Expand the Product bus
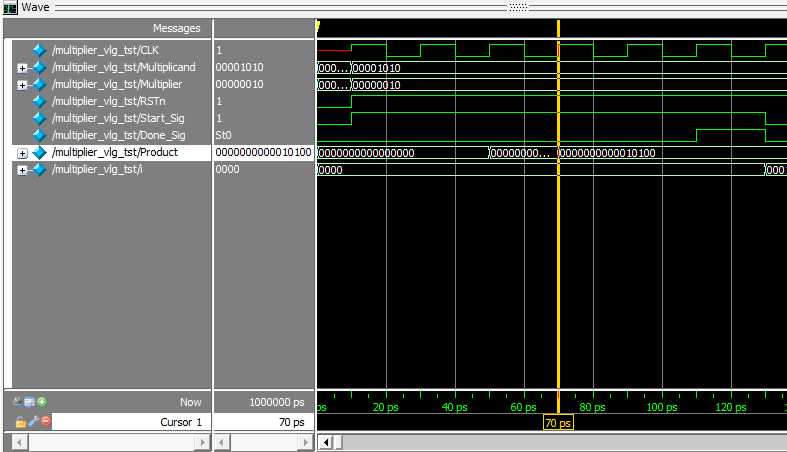The height and width of the screenshot is (452, 787). click(22, 153)
